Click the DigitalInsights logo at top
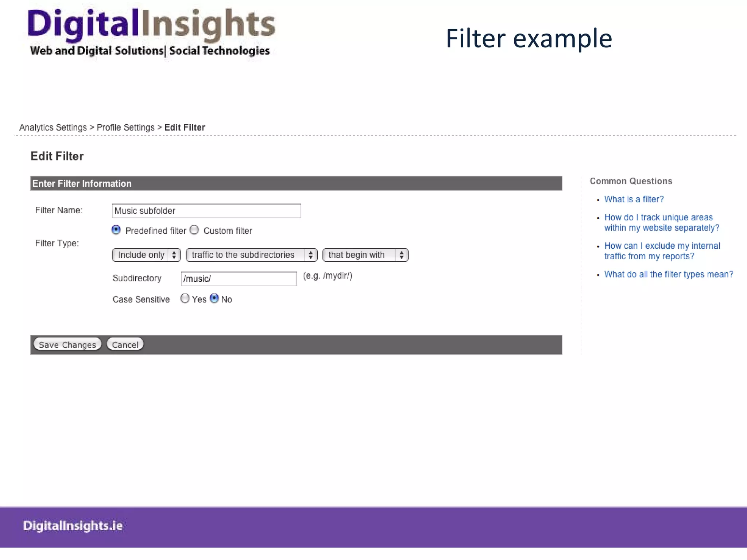 point(151,32)
